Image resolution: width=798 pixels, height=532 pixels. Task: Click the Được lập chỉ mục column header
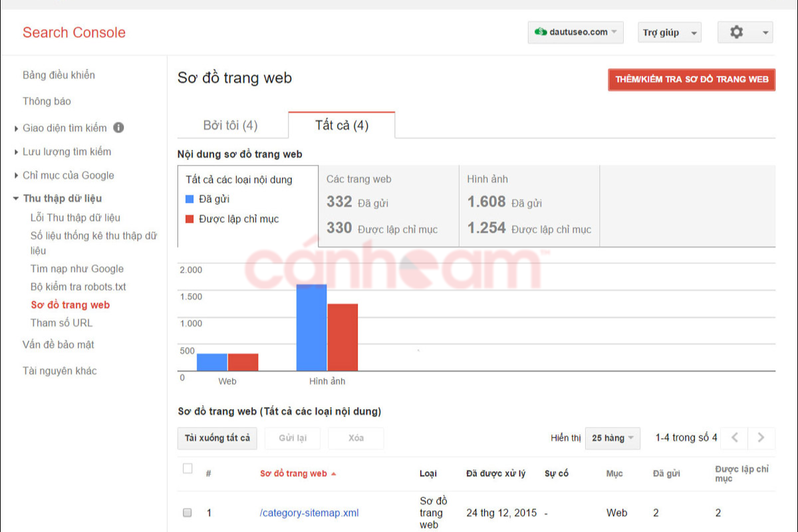pos(741,473)
